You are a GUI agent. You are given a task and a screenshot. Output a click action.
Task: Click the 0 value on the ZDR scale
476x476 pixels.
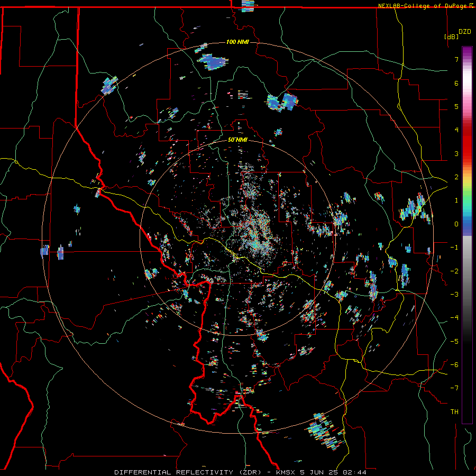(456, 224)
